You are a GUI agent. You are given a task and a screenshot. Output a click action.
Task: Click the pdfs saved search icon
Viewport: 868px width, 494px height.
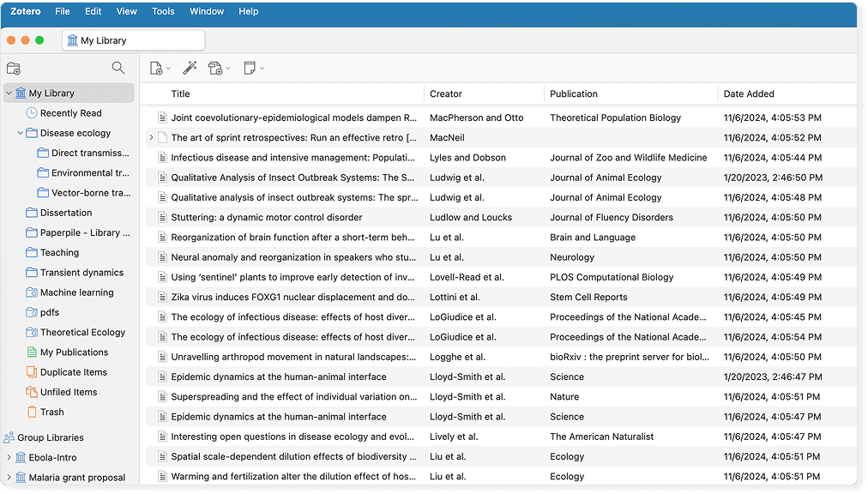pyautogui.click(x=32, y=312)
